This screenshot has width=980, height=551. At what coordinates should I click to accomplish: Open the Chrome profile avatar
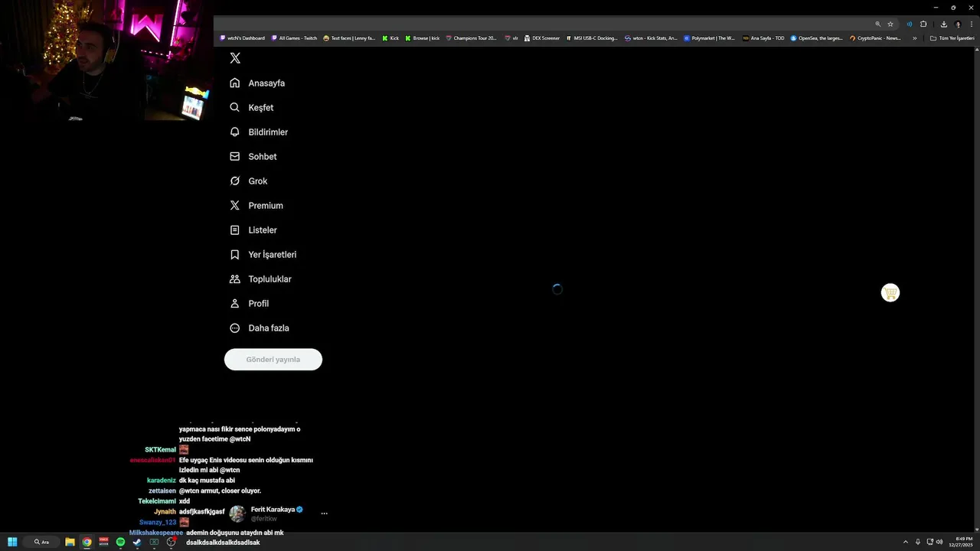[958, 24]
